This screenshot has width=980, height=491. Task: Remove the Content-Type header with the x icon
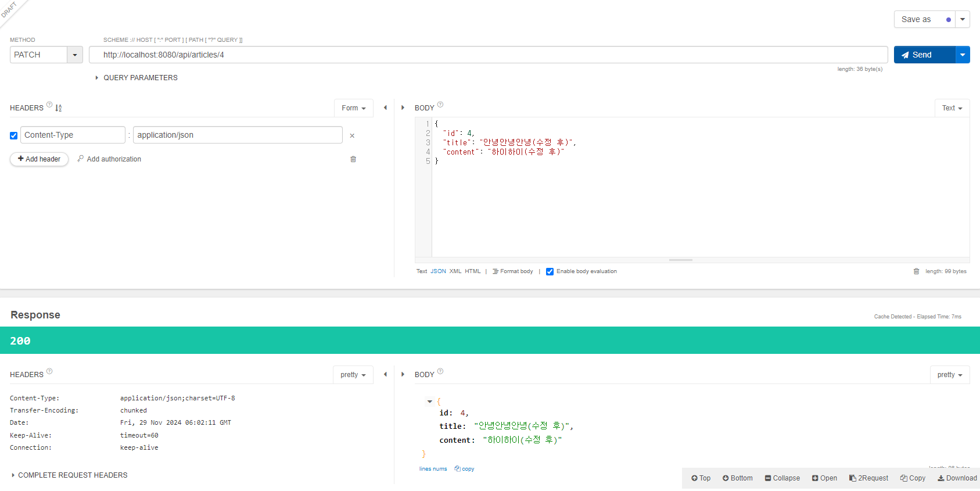coord(352,135)
